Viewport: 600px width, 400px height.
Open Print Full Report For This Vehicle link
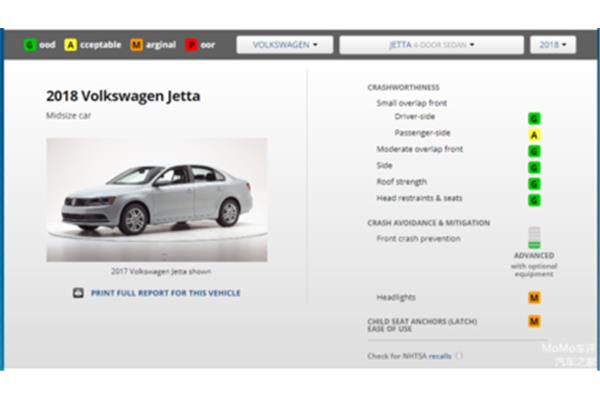pos(166,293)
